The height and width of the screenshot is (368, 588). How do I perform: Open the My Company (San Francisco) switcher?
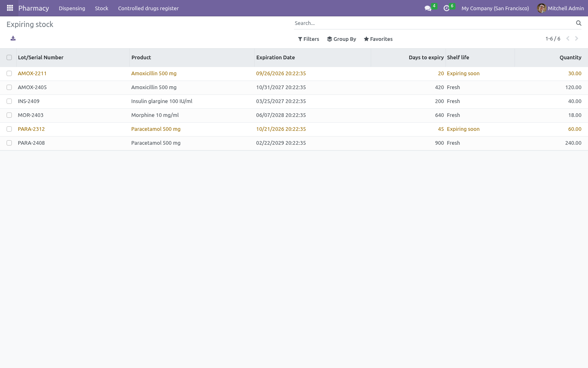pos(495,8)
